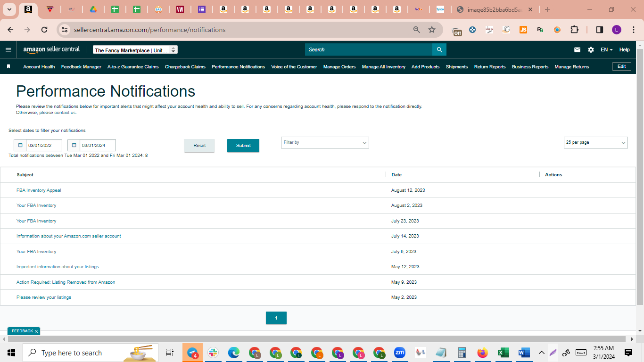Open Slack from the taskbar
The width and height of the screenshot is (644, 362).
click(x=213, y=353)
